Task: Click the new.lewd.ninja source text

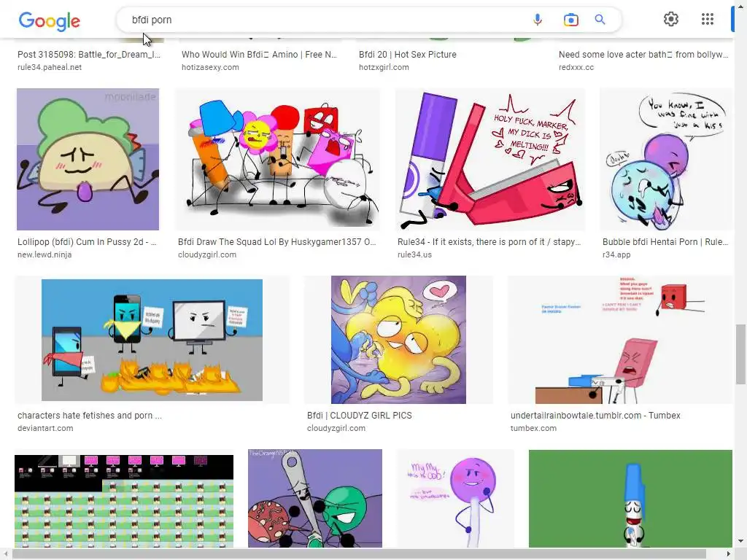Action: 44,254
